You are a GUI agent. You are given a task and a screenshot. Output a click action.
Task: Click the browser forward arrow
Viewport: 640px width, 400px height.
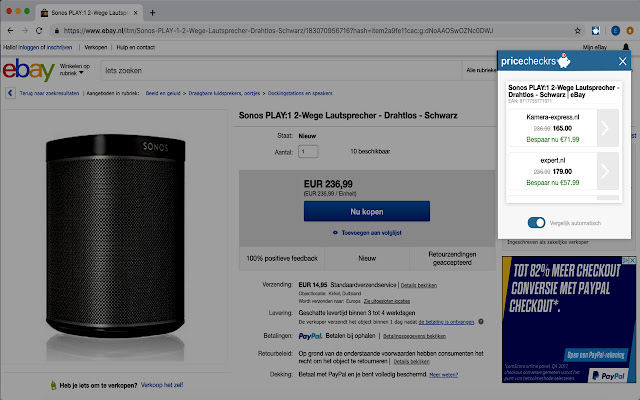point(25,31)
